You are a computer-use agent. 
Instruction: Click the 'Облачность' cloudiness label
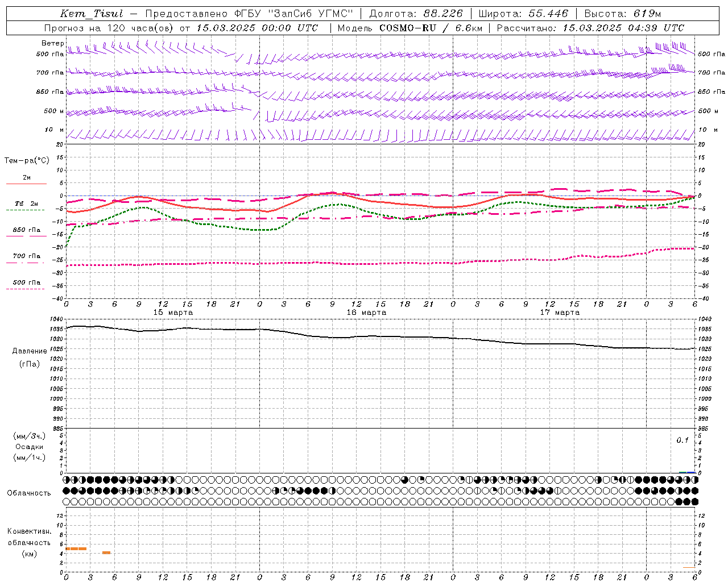29,493
